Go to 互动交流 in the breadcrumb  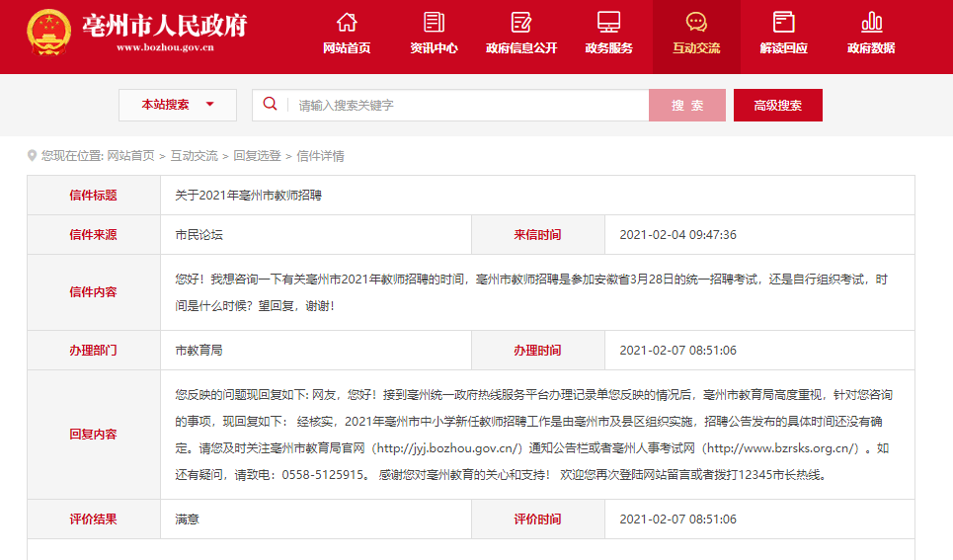click(194, 156)
